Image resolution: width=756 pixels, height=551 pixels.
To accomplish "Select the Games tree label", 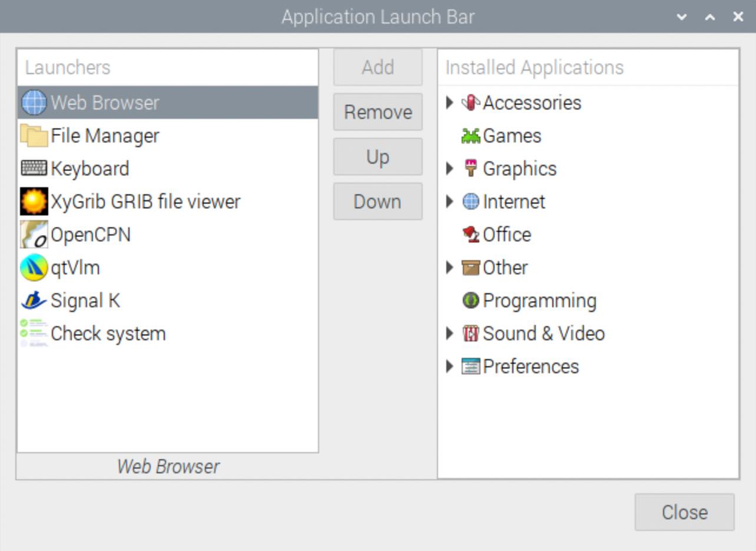I will pyautogui.click(x=512, y=135).
